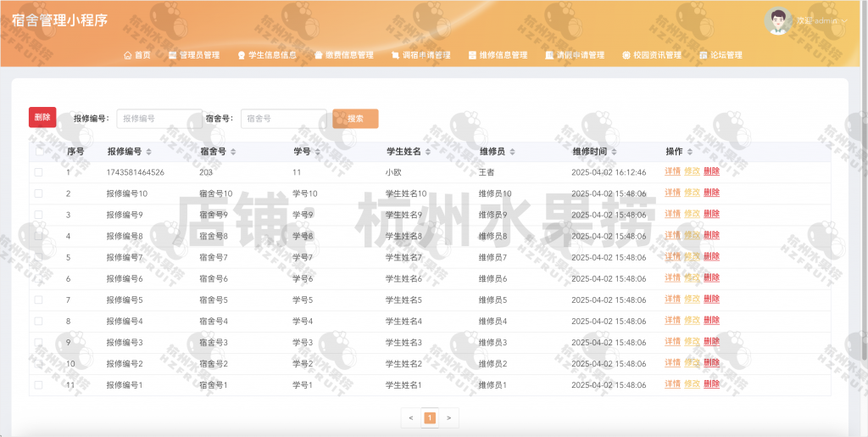Click the home icon beside 首页

[128, 55]
